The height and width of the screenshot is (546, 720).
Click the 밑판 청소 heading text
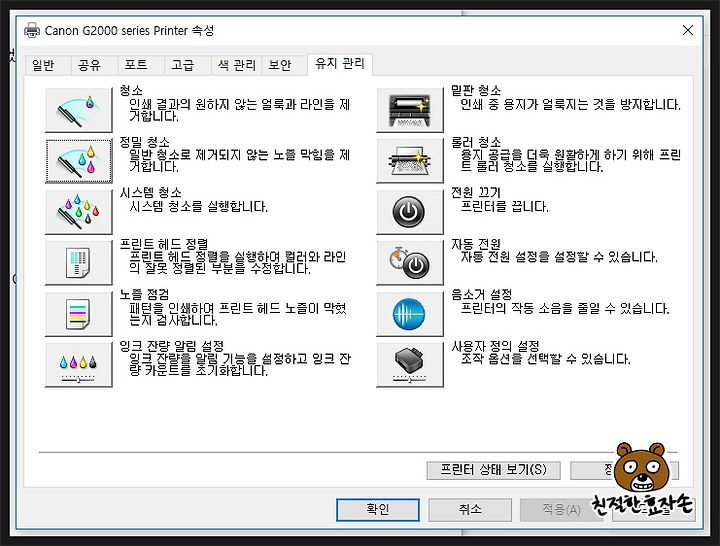pyautogui.click(x=476, y=90)
